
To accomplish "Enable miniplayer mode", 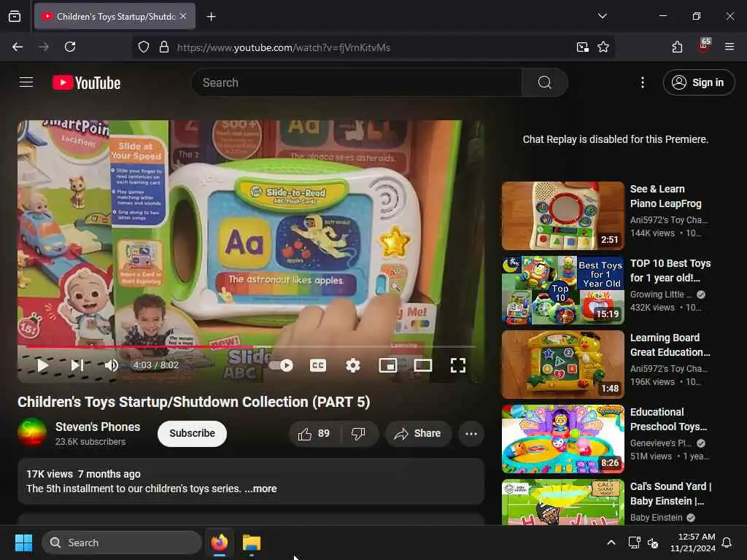I will (388, 365).
